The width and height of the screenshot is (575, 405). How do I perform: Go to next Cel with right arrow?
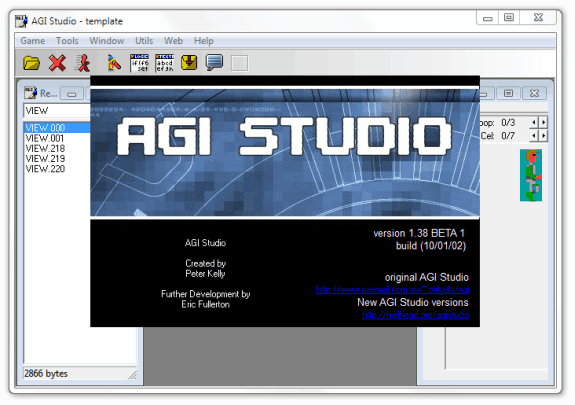click(x=543, y=136)
